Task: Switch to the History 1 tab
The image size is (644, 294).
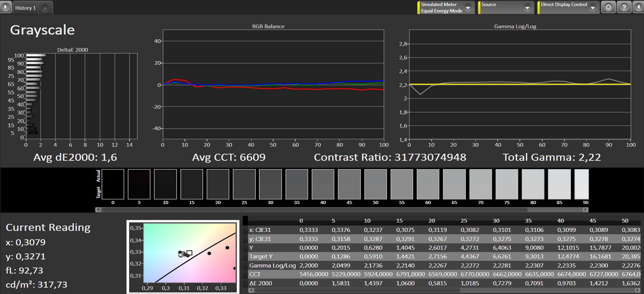Action: [x=26, y=8]
